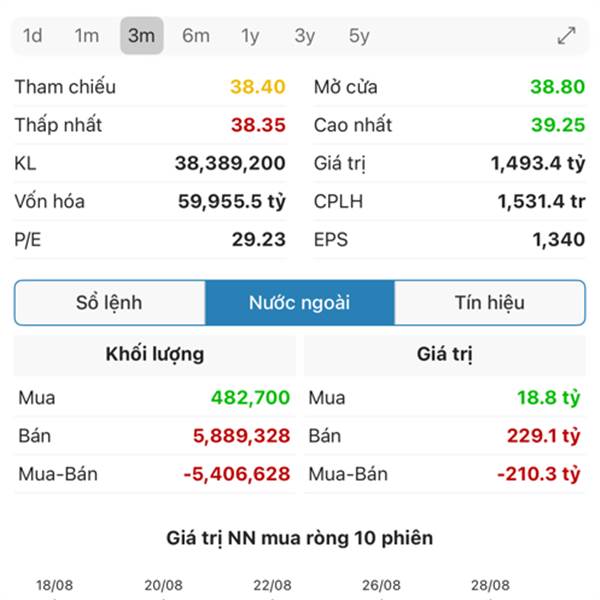Tap the P/E value 29.23
Screen dimensions: 600x600
(x=259, y=240)
